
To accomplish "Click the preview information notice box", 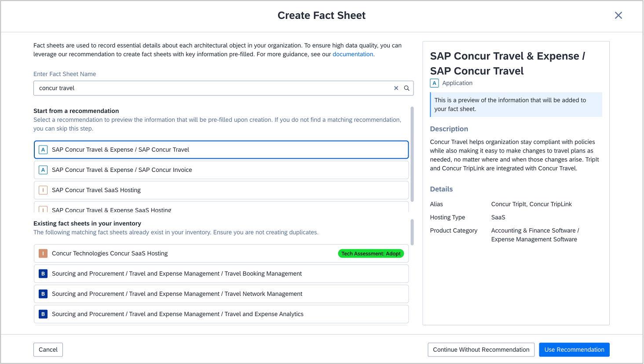I will click(x=516, y=105).
